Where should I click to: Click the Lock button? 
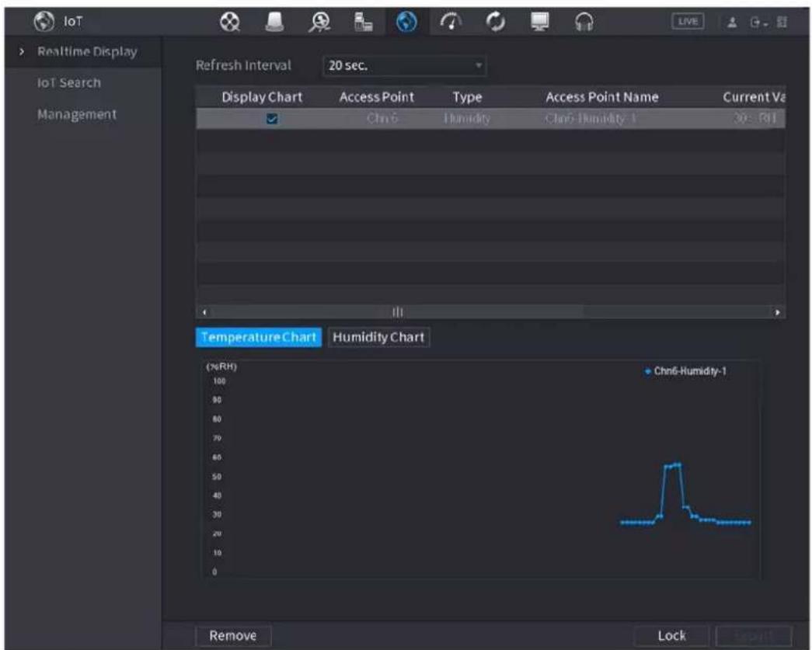click(x=671, y=635)
